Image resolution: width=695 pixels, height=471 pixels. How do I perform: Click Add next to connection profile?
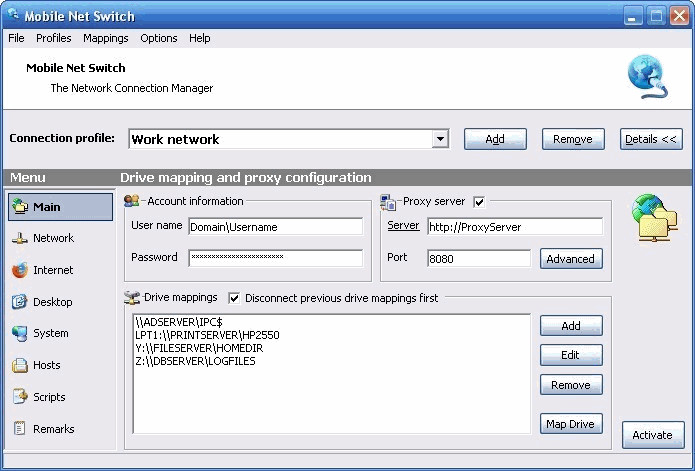pyautogui.click(x=495, y=139)
